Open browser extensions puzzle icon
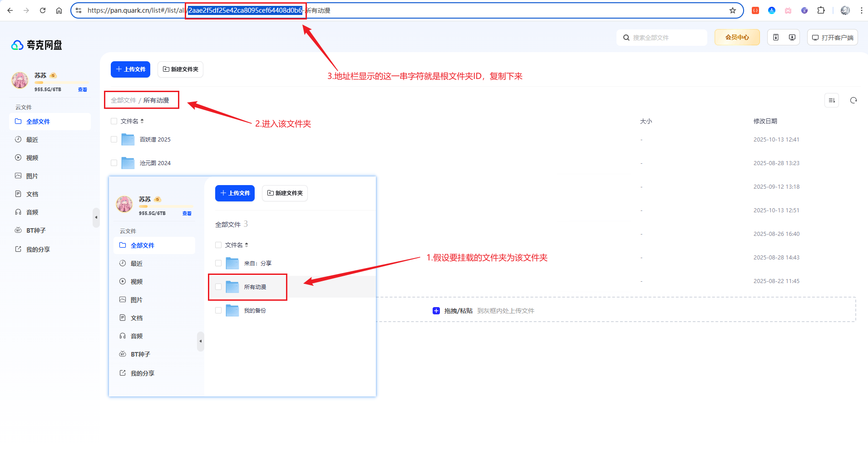Image resolution: width=868 pixels, height=450 pixels. (x=821, y=10)
